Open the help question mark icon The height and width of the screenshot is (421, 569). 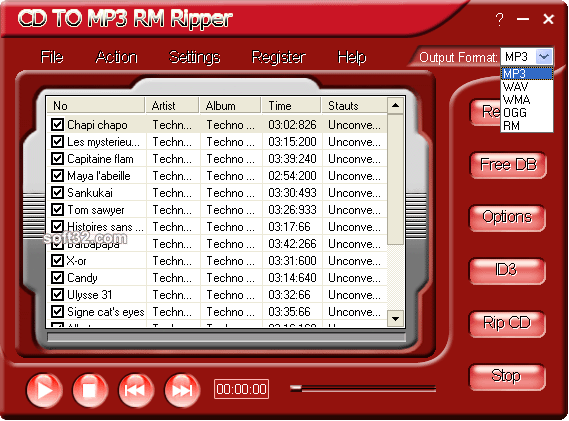499,19
